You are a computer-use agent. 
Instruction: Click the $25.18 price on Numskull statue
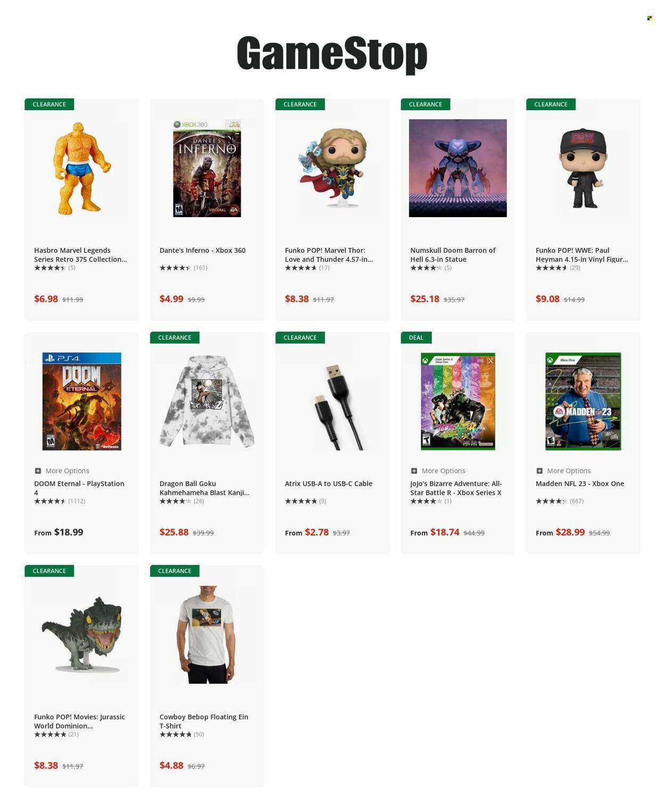pyautogui.click(x=425, y=299)
